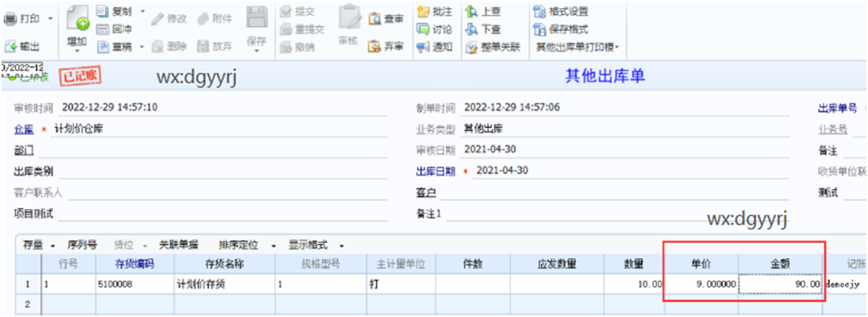Click the 保存格式 save format icon

click(x=540, y=29)
